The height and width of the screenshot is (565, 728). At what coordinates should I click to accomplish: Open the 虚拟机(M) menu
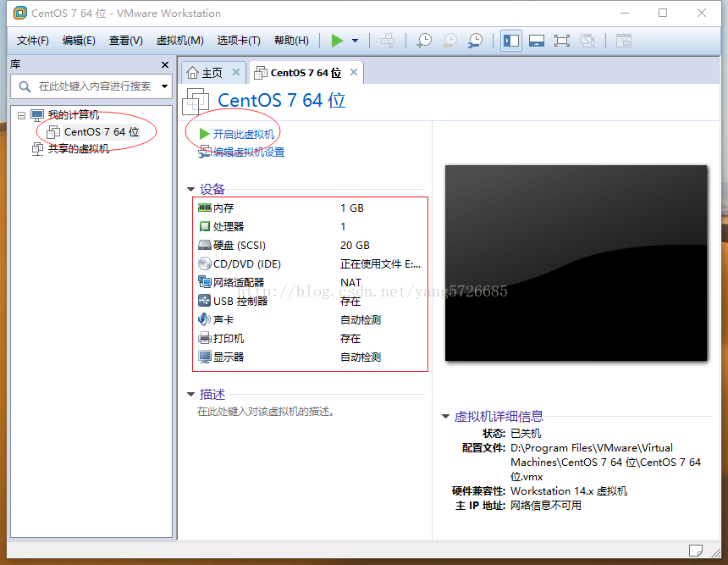[179, 41]
